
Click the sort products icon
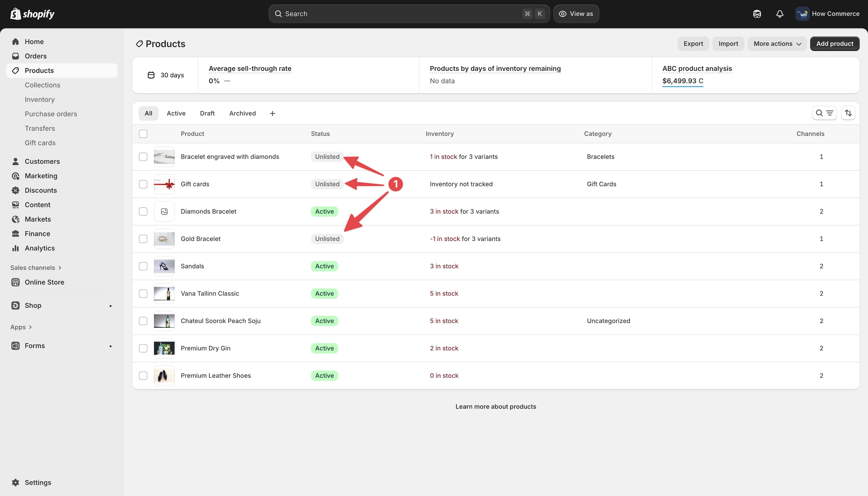(x=848, y=113)
